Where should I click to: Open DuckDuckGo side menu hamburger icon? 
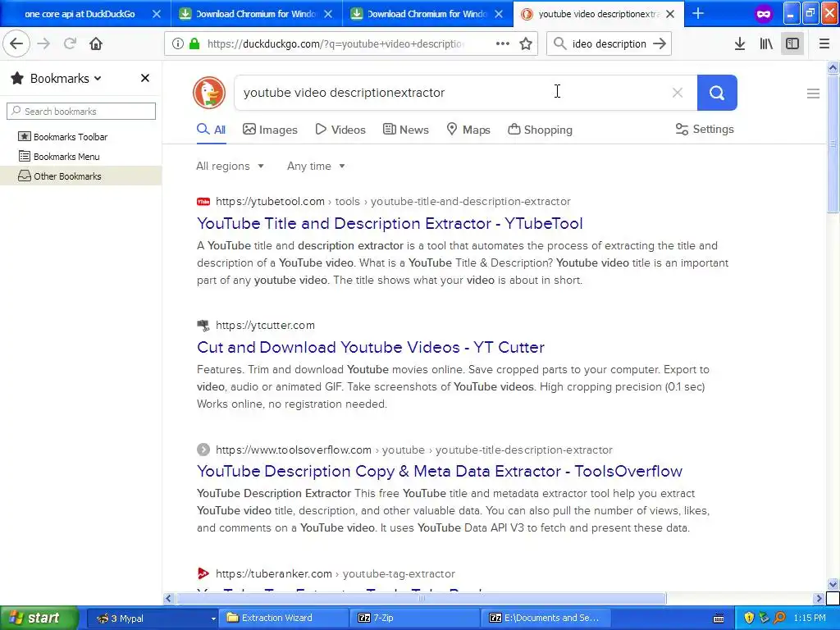tap(813, 94)
